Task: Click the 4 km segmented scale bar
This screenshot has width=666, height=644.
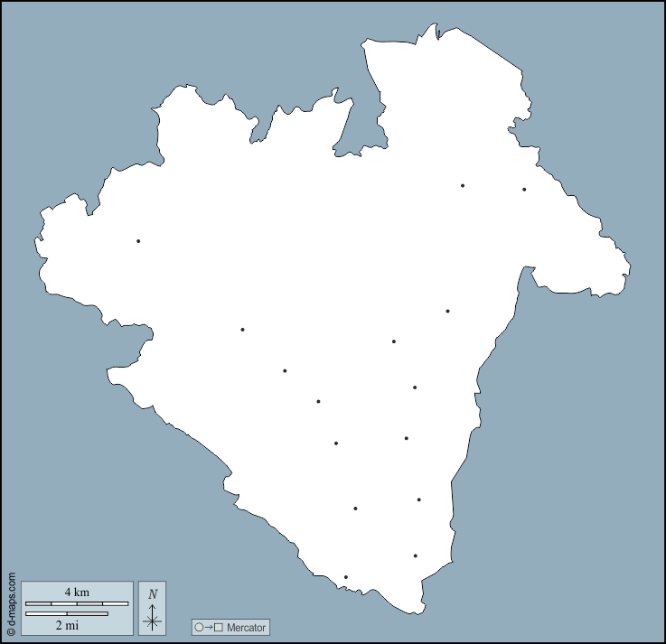Action: (x=77, y=603)
